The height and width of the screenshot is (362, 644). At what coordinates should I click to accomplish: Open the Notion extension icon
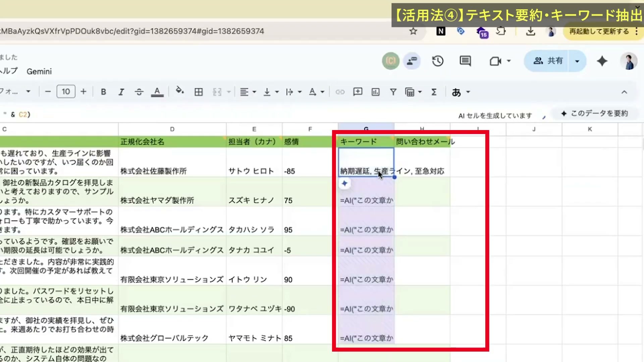point(441,31)
